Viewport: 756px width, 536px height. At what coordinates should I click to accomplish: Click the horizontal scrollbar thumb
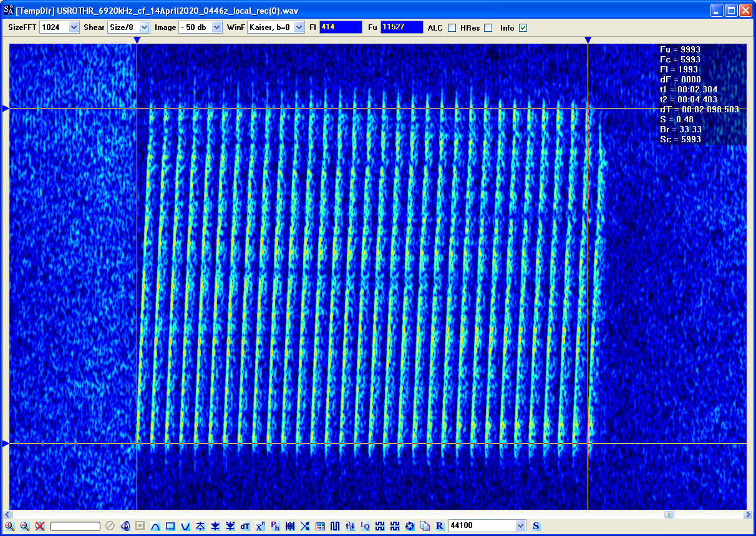[x=669, y=515]
